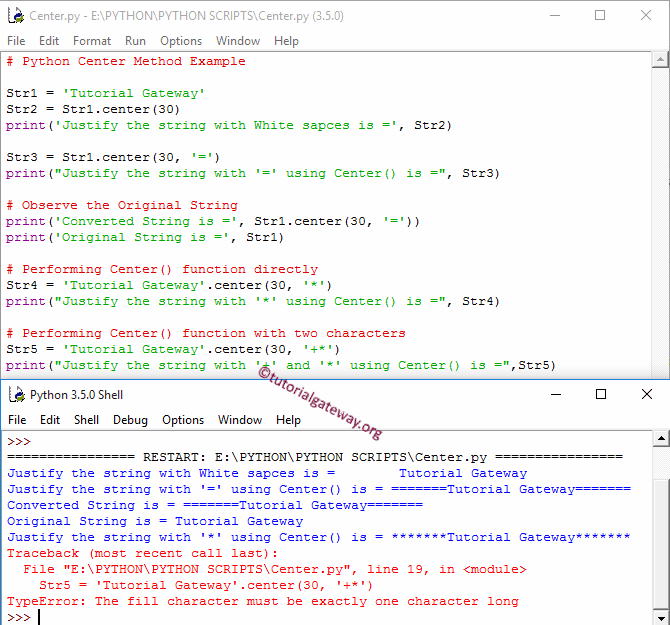
Task: Click Shell output 'Original String is = Tutorial Gateway'
Action: coord(155,522)
